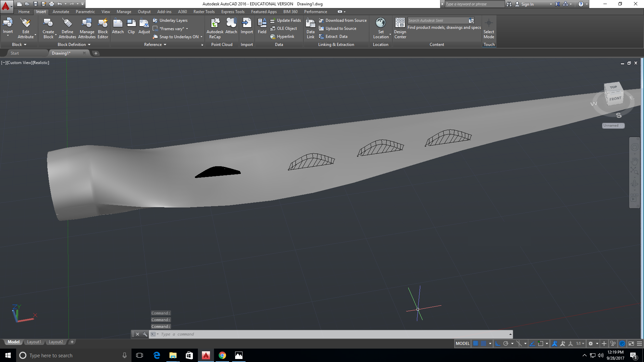The height and width of the screenshot is (362, 644).
Task: Toggle Snap to Underlays off
Action: click(177, 37)
